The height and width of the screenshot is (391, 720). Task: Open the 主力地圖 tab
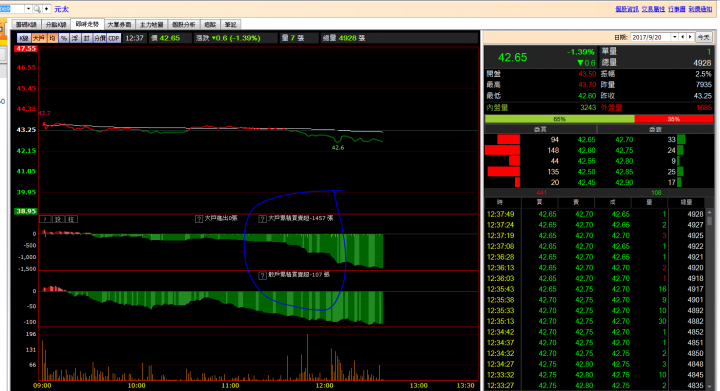152,25
